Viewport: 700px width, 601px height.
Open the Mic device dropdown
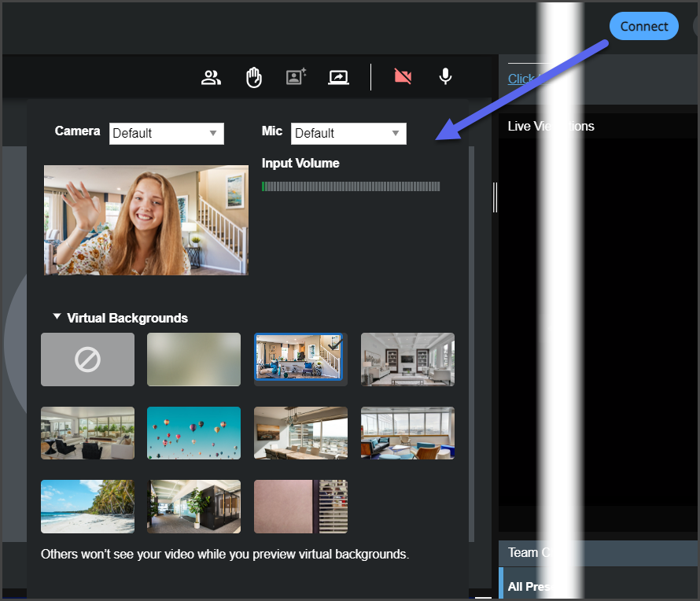[348, 134]
